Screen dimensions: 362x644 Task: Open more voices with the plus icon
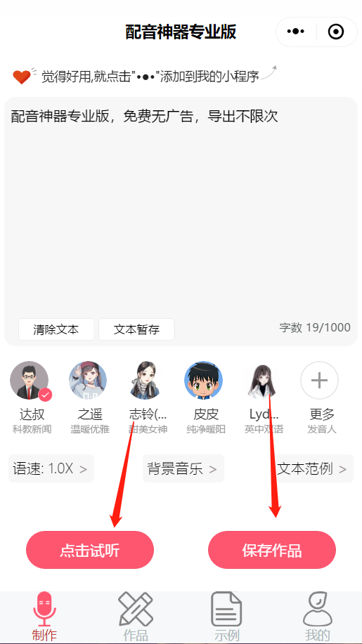click(319, 381)
